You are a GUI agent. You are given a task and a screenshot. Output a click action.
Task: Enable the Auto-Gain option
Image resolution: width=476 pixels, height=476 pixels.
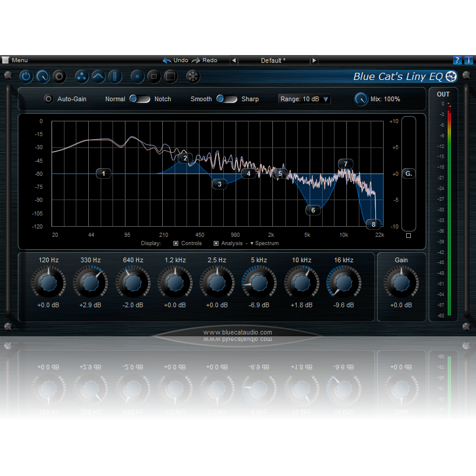pos(49,99)
